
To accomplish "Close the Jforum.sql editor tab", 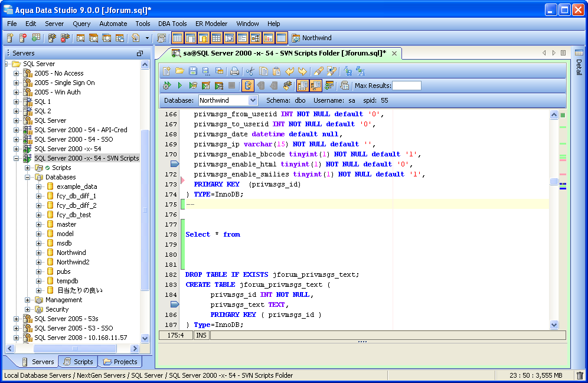I will click(x=394, y=53).
